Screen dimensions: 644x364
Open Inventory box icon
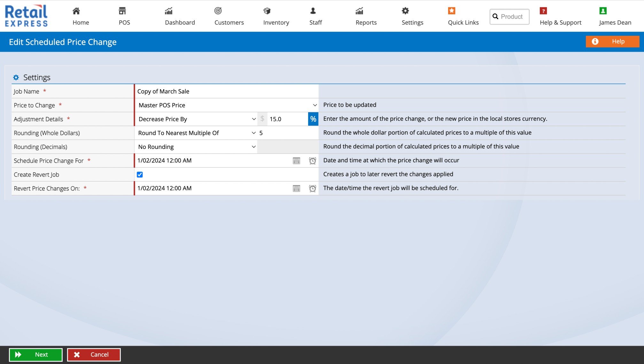pos(267,11)
